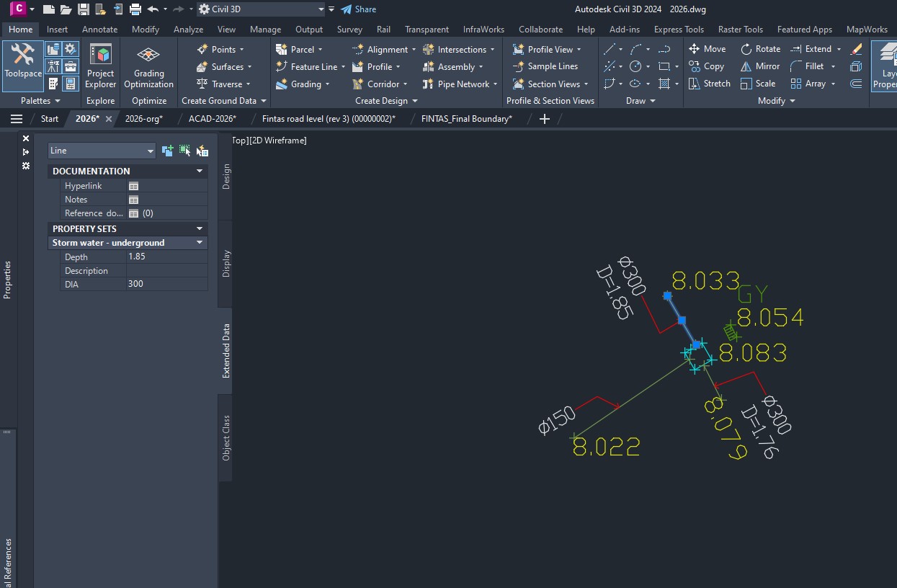Click the Save icon in quick access toolbar
This screenshot has width=897, height=588.
[84, 9]
